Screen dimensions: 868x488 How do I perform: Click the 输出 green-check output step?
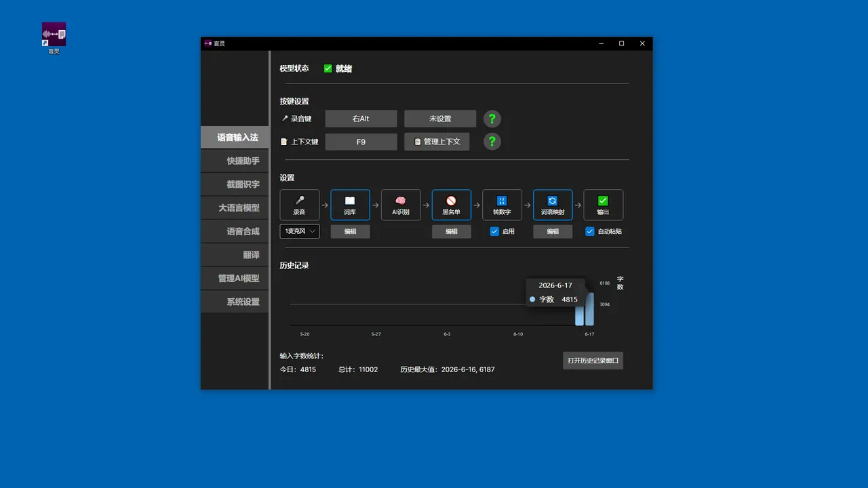point(603,205)
